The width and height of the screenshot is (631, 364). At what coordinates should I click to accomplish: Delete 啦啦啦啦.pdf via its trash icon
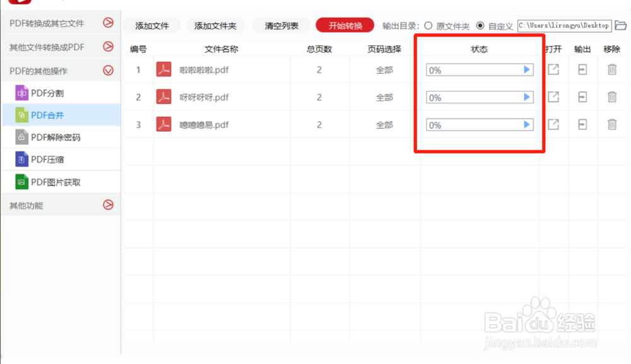[613, 70]
